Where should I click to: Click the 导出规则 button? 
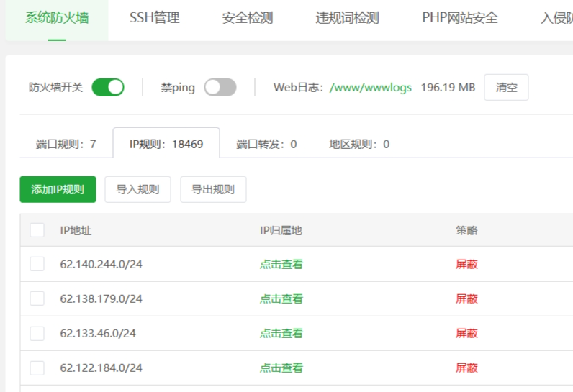(x=212, y=190)
